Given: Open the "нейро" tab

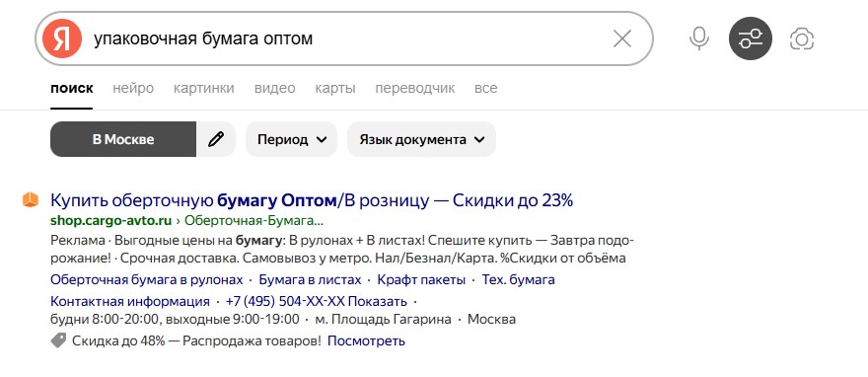Looking at the screenshot, I should [133, 88].
